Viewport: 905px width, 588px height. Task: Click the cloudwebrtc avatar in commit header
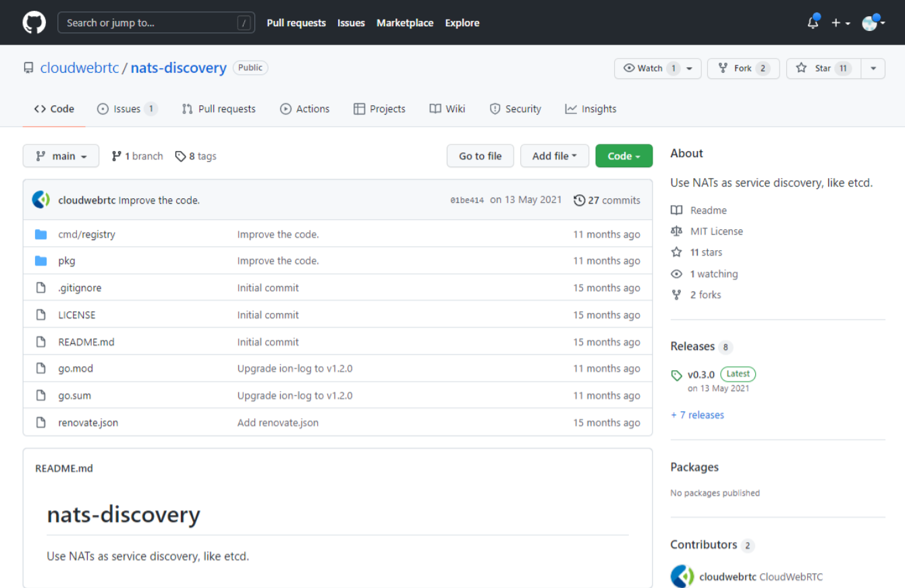click(41, 200)
